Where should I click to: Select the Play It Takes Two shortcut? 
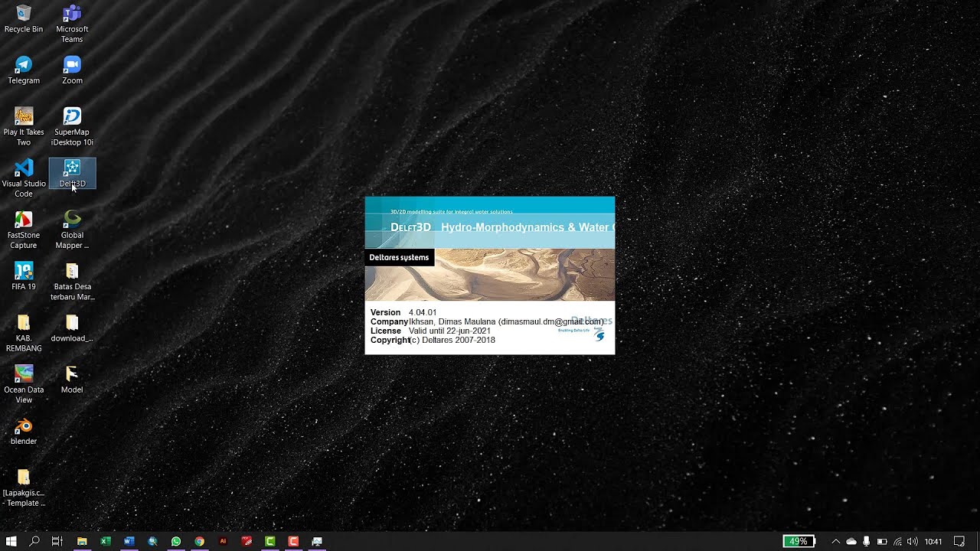click(24, 126)
